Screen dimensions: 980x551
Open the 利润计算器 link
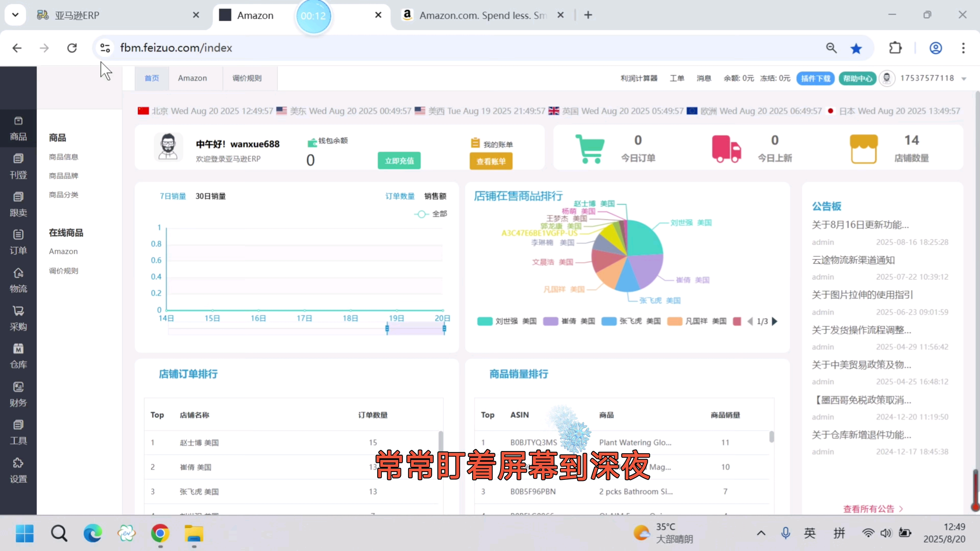639,78
